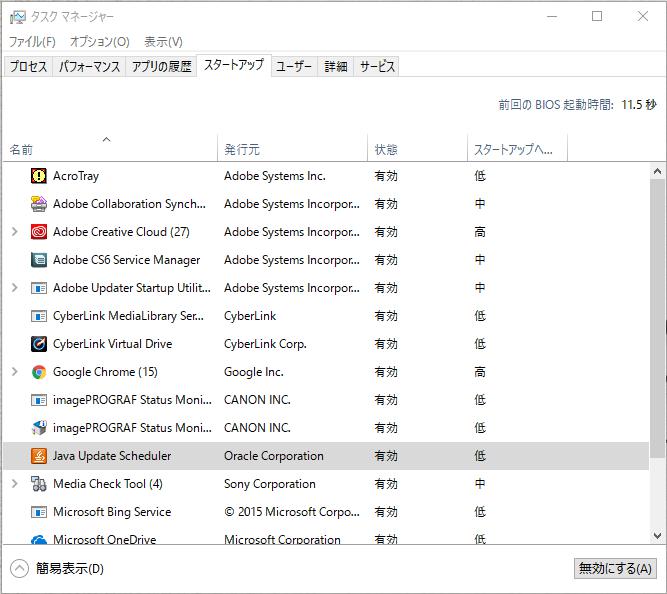Select the スタートアップ tab
The image size is (667, 594).
[234, 66]
